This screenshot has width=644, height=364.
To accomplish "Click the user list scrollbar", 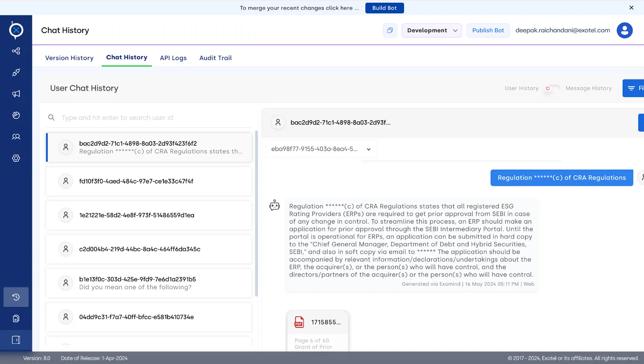I will [x=256, y=213].
